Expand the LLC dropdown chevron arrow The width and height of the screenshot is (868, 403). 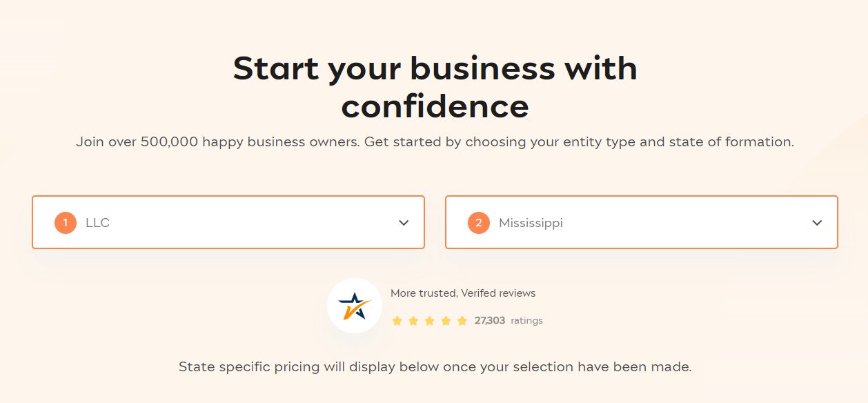[x=404, y=223]
